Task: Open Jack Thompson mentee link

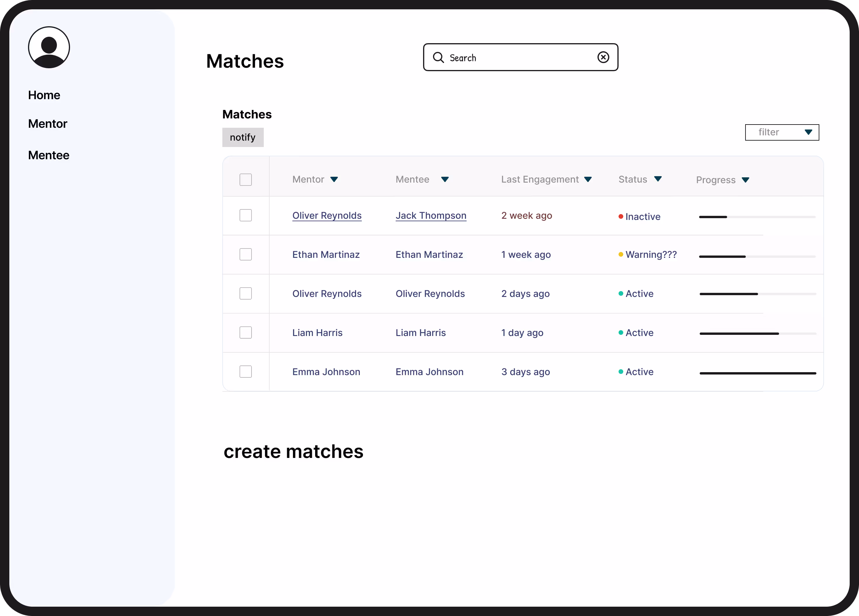Action: [431, 216]
